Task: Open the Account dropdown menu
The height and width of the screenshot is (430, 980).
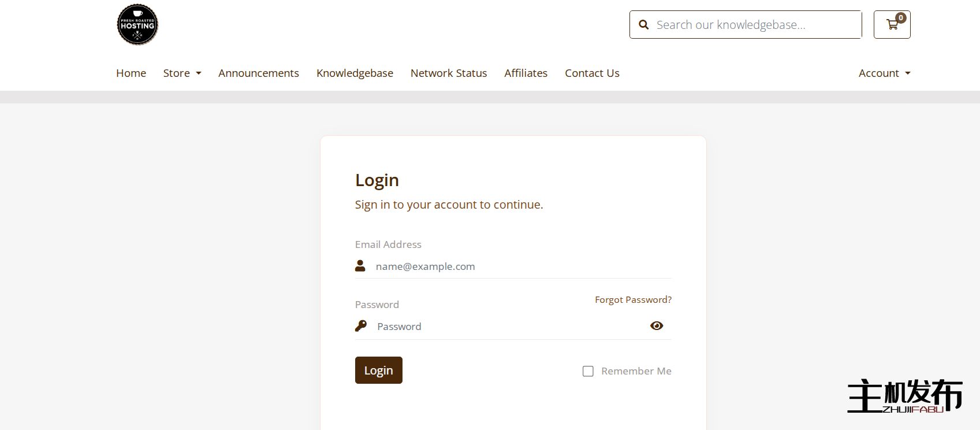Action: [x=884, y=73]
